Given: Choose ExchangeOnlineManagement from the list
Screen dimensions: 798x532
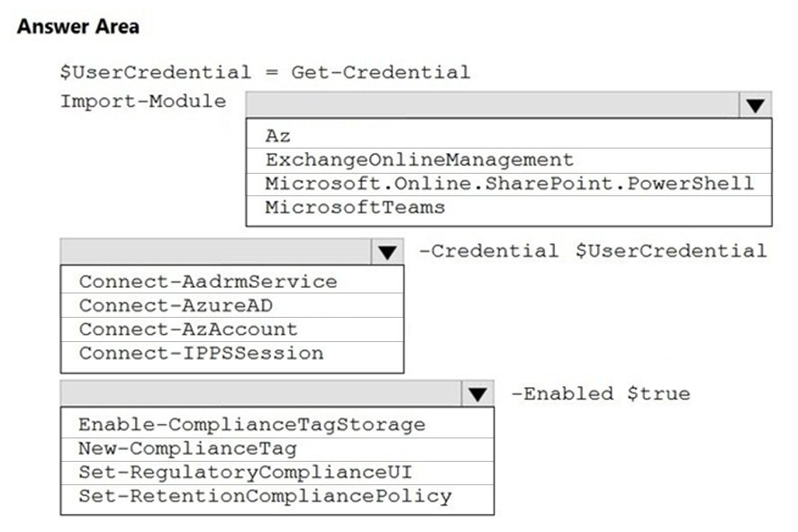Looking at the screenshot, I should click(508, 160).
